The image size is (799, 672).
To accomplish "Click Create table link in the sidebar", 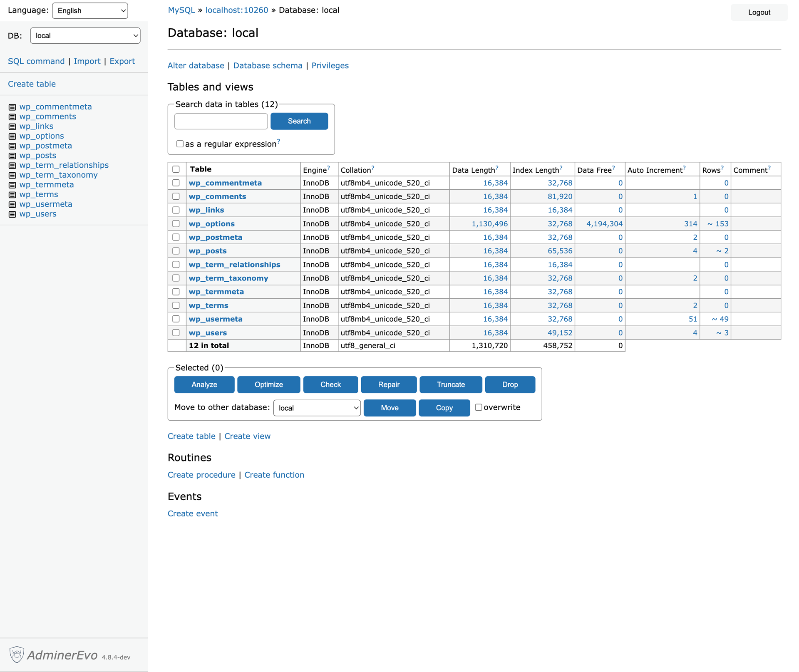I will (32, 84).
